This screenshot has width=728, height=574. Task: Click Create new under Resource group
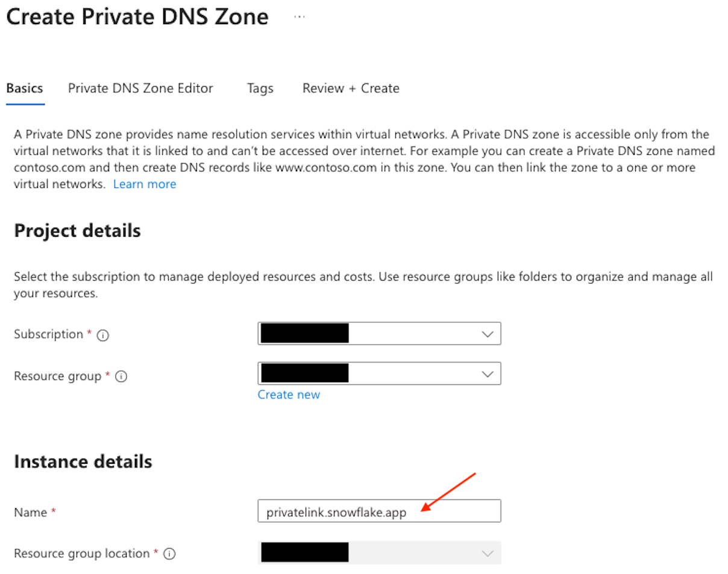(x=289, y=395)
